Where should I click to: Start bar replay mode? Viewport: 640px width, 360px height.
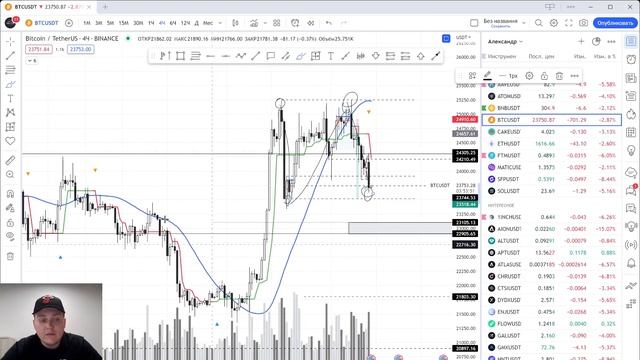(311, 23)
